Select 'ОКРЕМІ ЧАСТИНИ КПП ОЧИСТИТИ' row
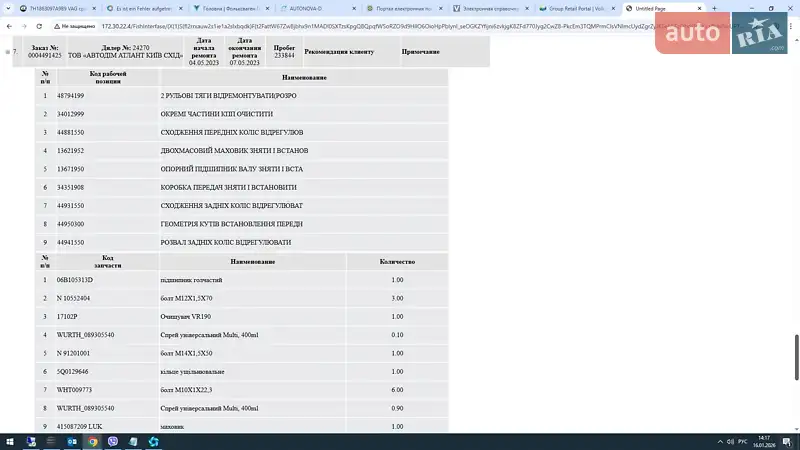Image resolution: width=800 pixels, height=450 pixels. coord(242,114)
